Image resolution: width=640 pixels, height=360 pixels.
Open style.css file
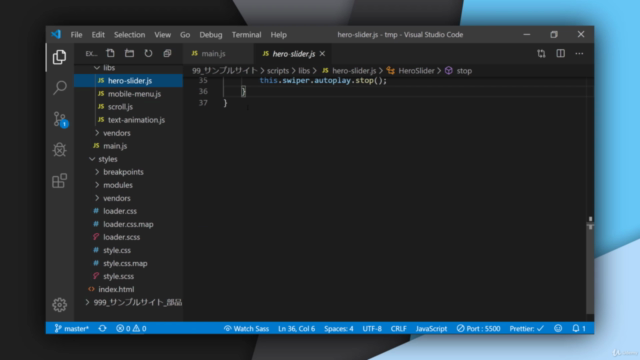click(117, 250)
